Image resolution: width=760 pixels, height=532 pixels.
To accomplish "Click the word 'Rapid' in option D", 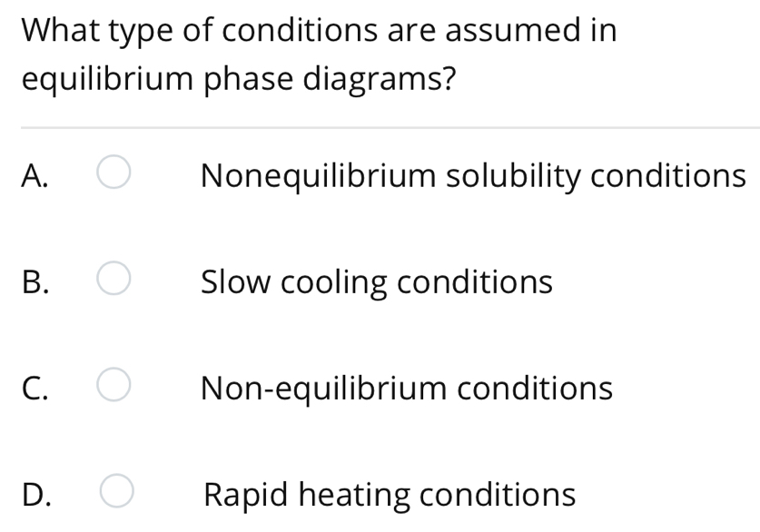I will click(246, 495).
